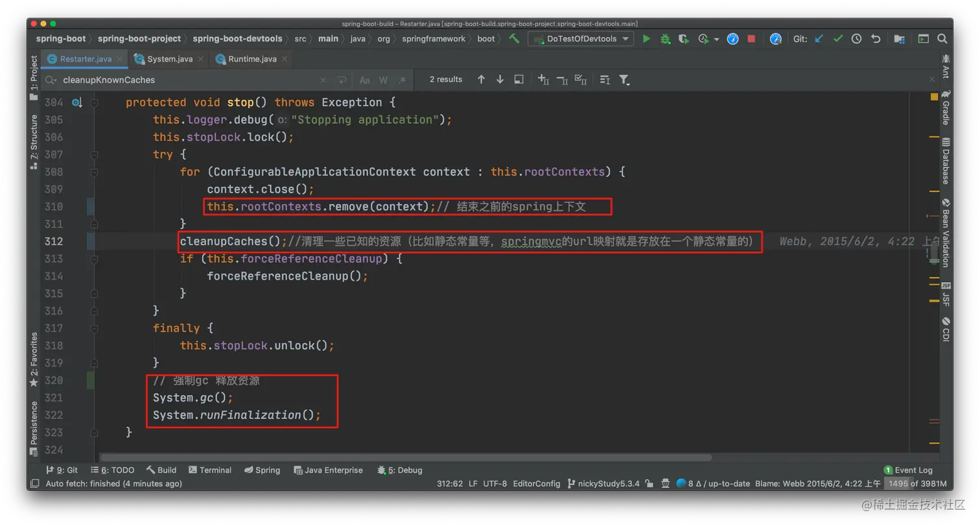Open the Gradle tool window

tap(946, 108)
